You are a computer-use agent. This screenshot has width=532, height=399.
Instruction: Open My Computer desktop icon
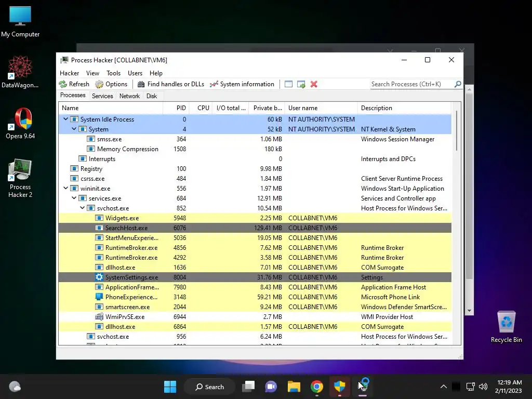[20, 22]
